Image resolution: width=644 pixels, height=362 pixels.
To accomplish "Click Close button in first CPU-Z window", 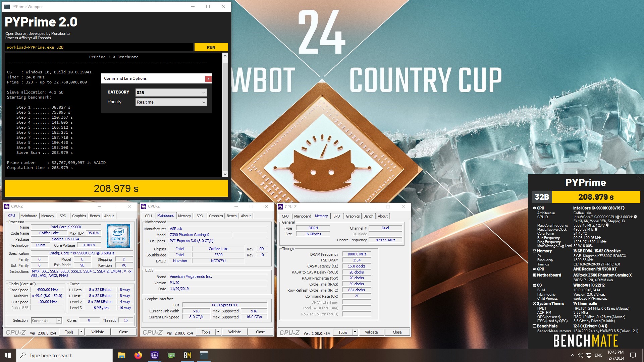I will [x=123, y=332].
